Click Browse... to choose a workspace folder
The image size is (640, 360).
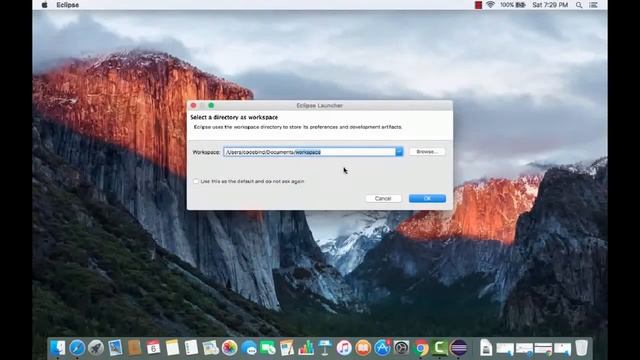[x=427, y=152]
